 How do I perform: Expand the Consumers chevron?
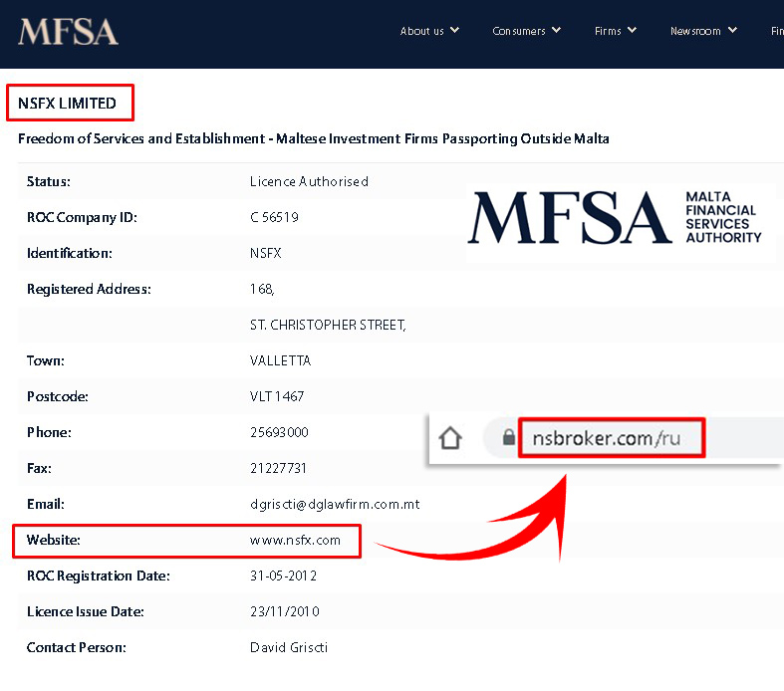click(556, 30)
